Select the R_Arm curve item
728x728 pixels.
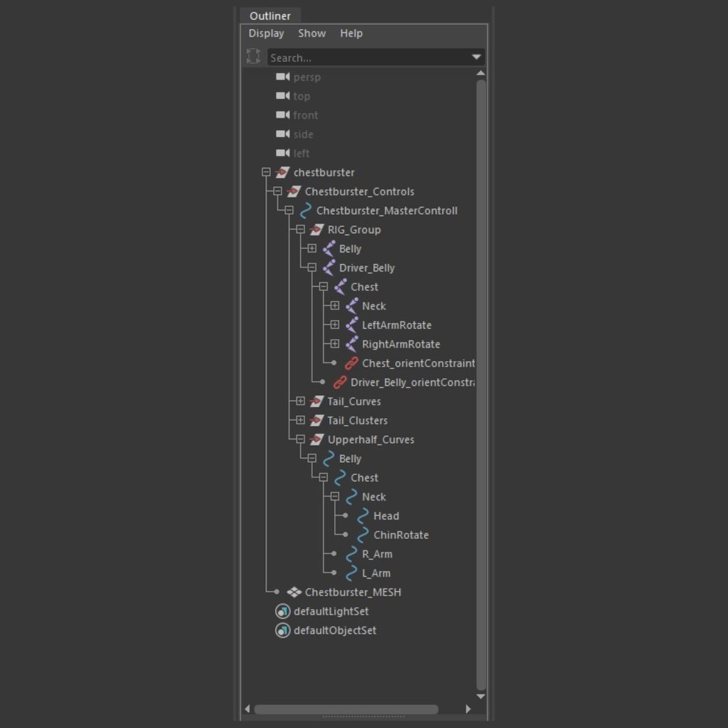point(377,555)
